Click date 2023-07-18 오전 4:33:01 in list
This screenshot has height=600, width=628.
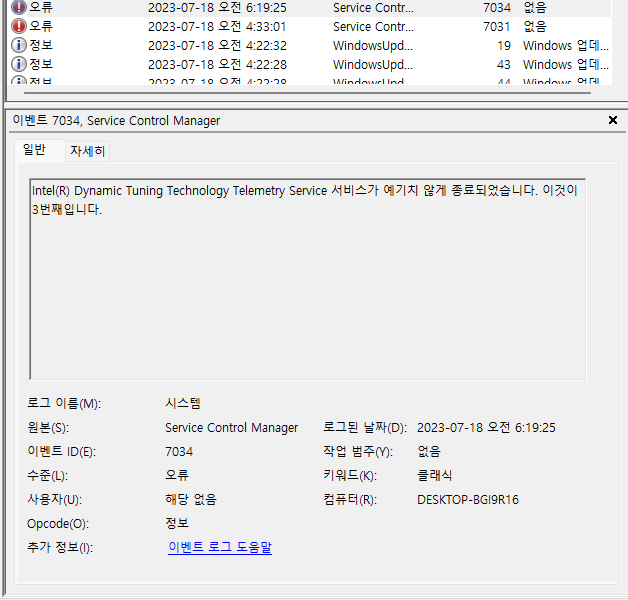[x=217, y=26]
